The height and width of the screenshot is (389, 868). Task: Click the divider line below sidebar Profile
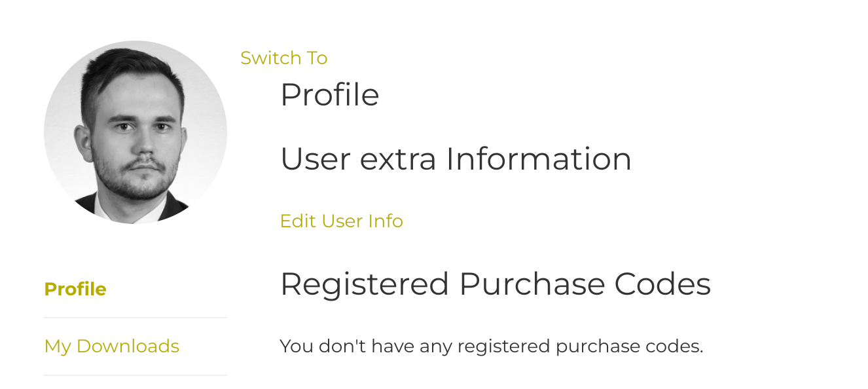[136, 318]
